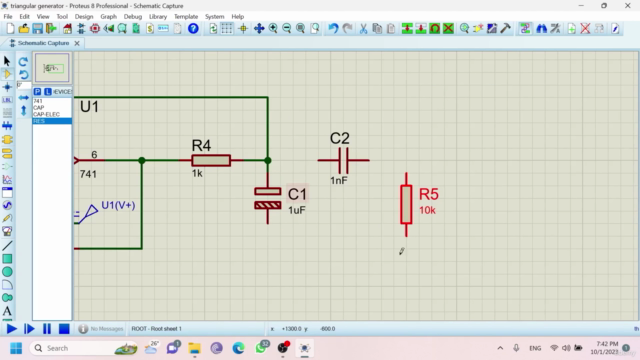This screenshot has width=640, height=360.
Task: Start simulation with Play button
Action: (x=11, y=329)
